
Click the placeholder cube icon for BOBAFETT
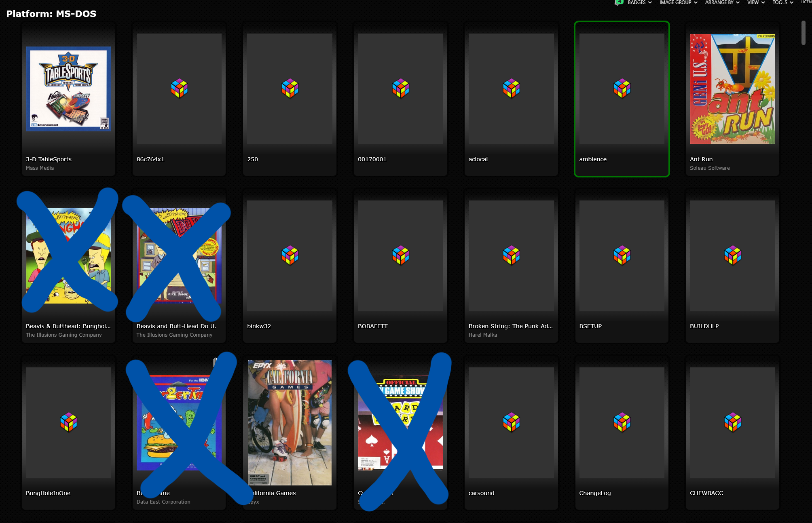[x=401, y=255]
